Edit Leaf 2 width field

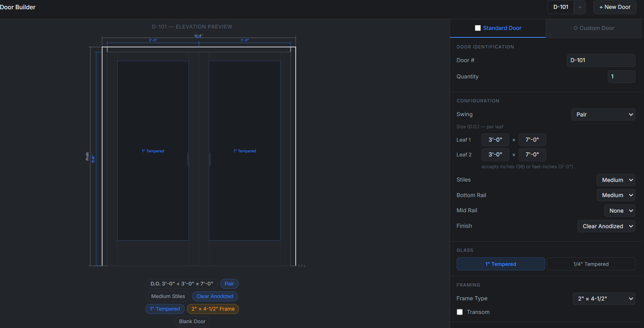495,155
